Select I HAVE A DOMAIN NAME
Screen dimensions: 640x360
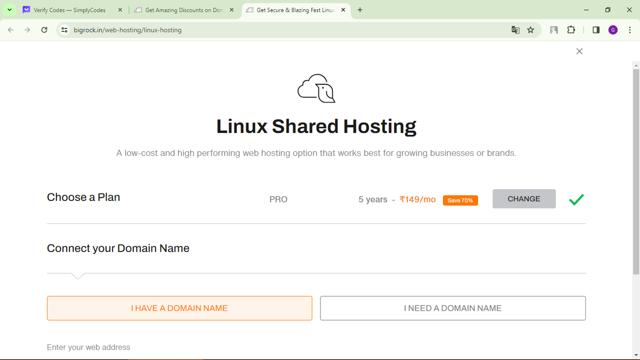click(x=180, y=308)
